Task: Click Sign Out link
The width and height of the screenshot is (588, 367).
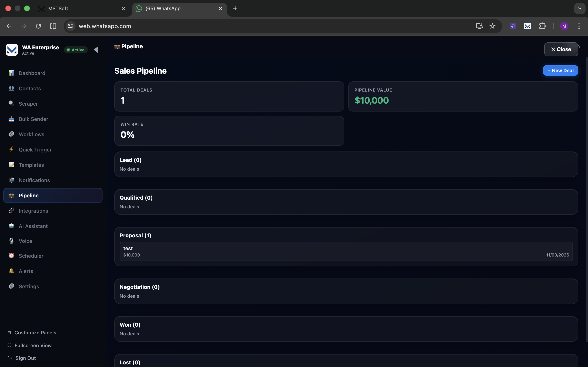Action: coord(26,358)
